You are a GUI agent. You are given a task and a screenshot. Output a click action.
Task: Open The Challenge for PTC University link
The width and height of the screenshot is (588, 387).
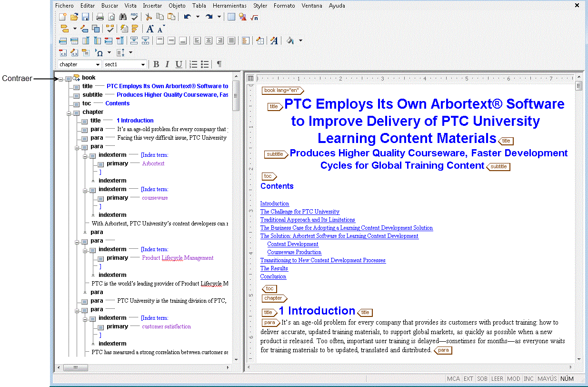(300, 212)
